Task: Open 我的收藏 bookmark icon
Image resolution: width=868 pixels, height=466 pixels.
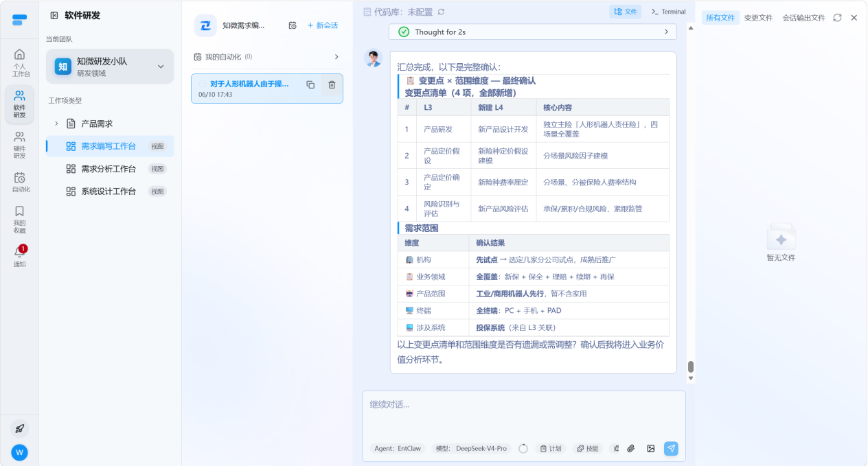Action: (x=19, y=220)
